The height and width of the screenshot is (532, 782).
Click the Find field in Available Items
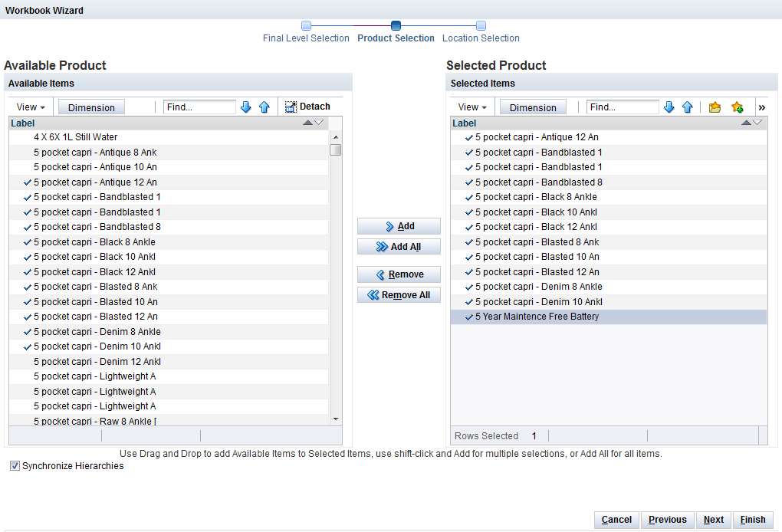199,107
